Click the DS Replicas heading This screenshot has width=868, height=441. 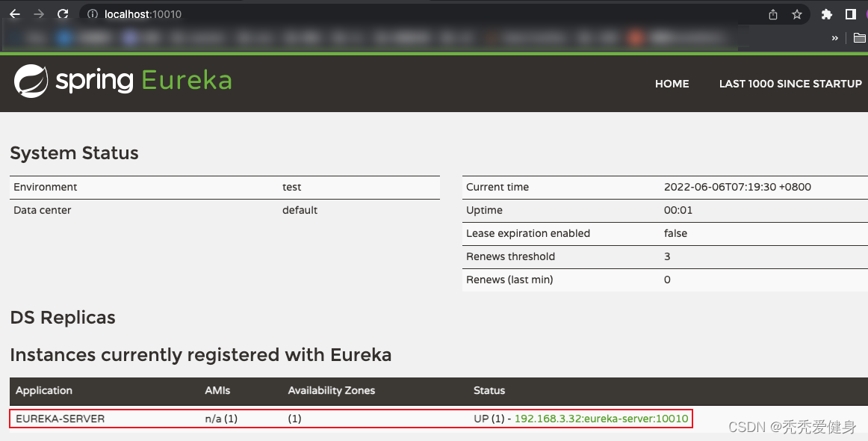coord(63,318)
